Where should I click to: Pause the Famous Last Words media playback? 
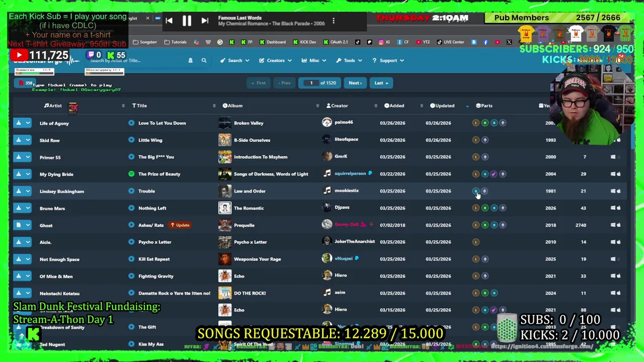tap(187, 21)
